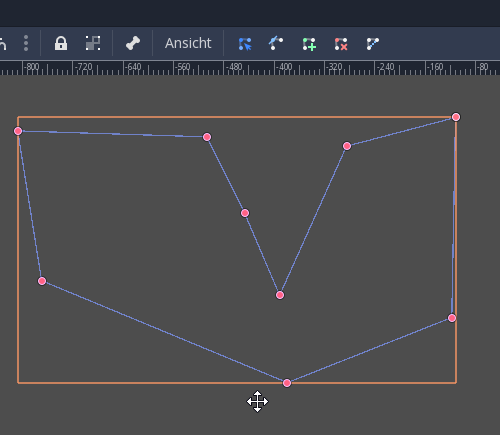Choose the Delete Point tool with red X
The image size is (500, 435).
pos(341,44)
